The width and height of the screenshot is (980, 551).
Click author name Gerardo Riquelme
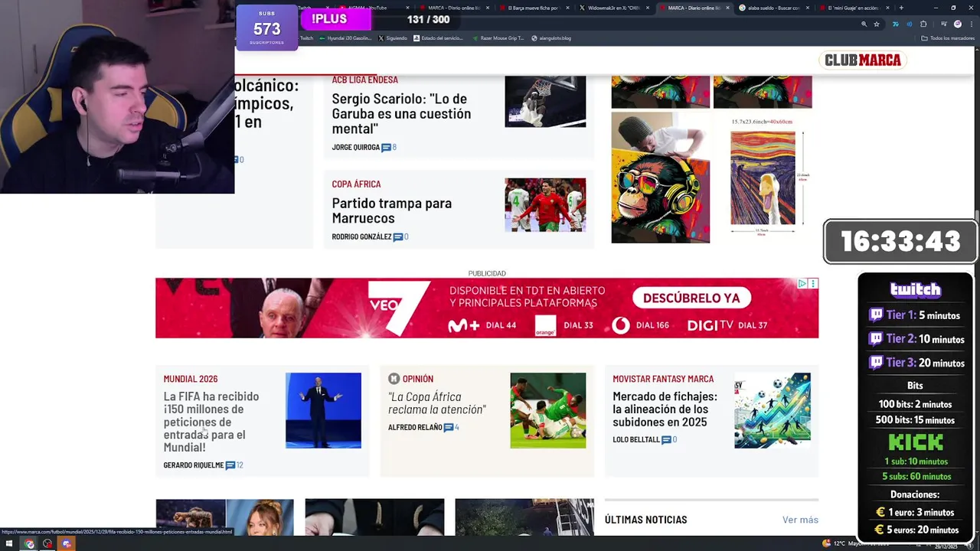pos(193,465)
